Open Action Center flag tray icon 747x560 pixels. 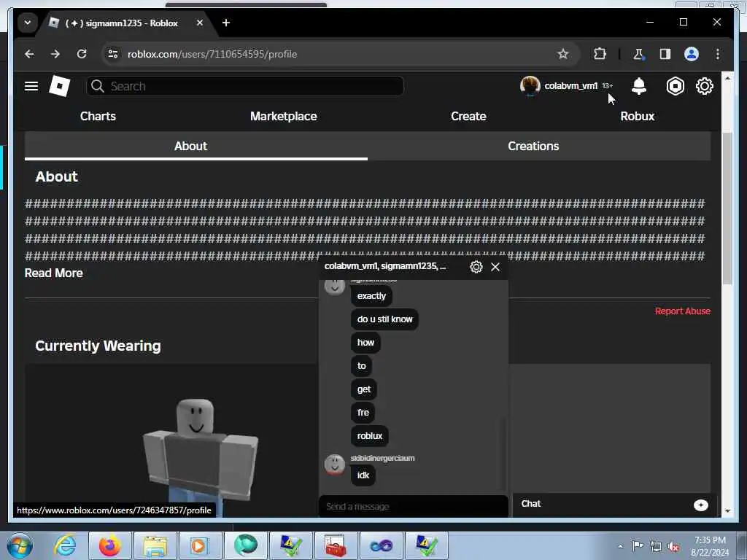click(637, 545)
